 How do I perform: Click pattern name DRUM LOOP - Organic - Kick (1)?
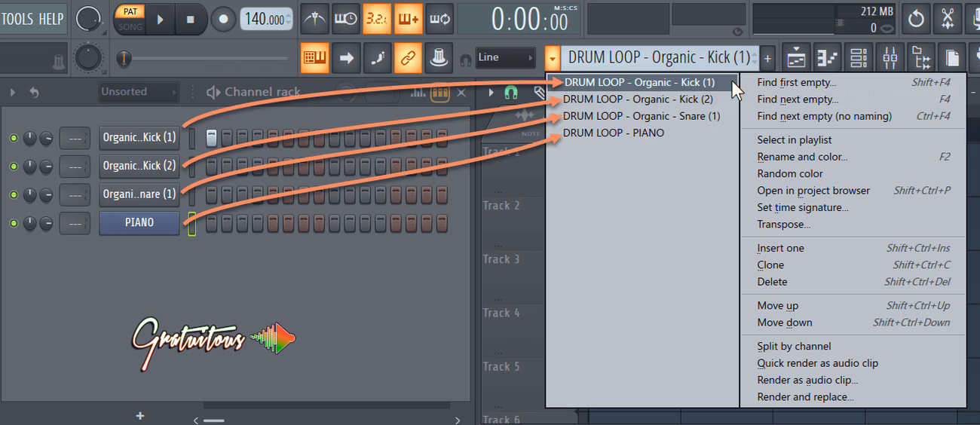pyautogui.click(x=659, y=57)
